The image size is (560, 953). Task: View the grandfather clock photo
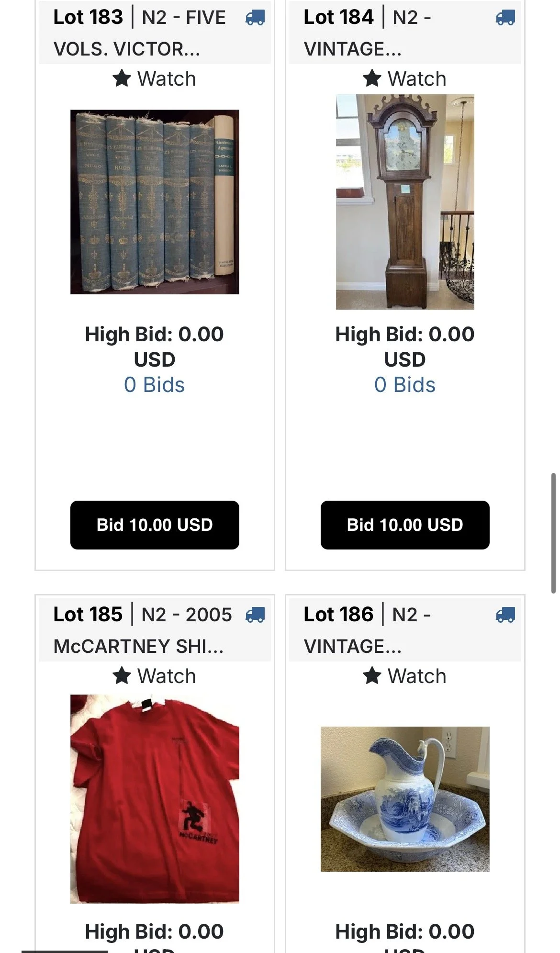[x=405, y=202]
